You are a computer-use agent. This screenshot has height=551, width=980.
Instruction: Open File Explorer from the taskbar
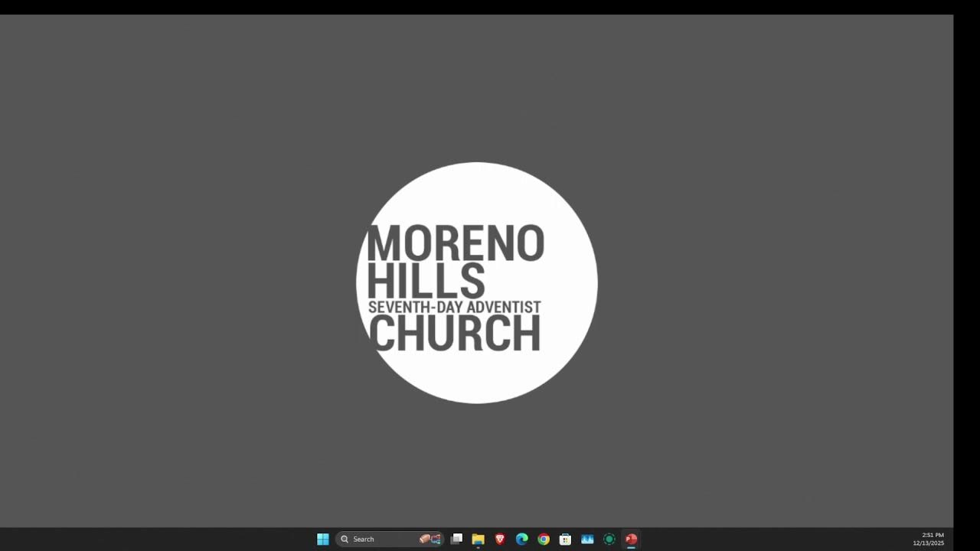(479, 540)
